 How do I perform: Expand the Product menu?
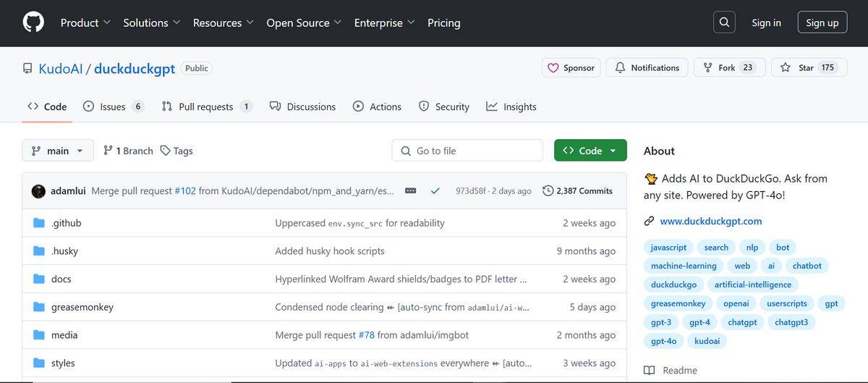(85, 22)
